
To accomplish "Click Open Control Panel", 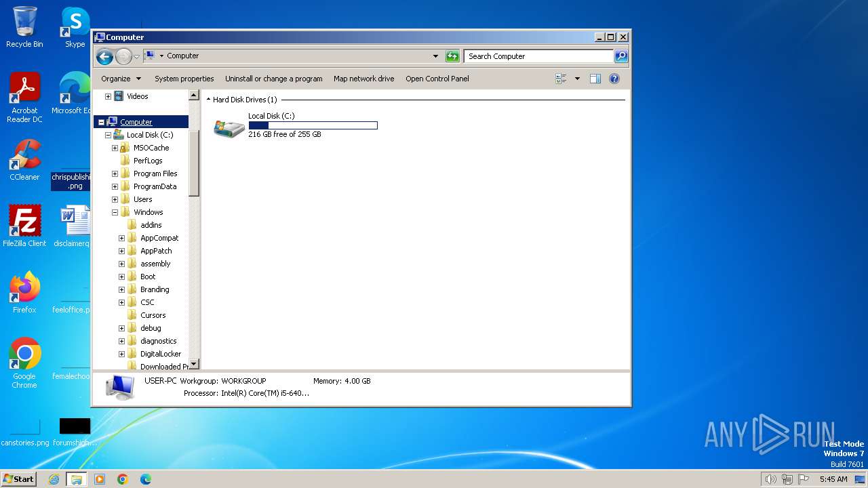I will coord(437,79).
